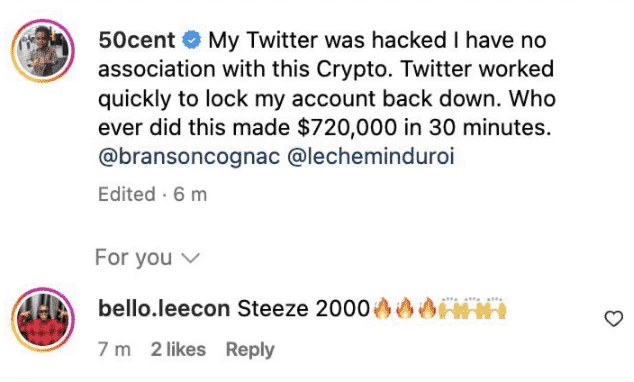This screenshot has width=634, height=382.
Task: Click the last fire emoji after Steeze 2000
Action: (x=427, y=308)
